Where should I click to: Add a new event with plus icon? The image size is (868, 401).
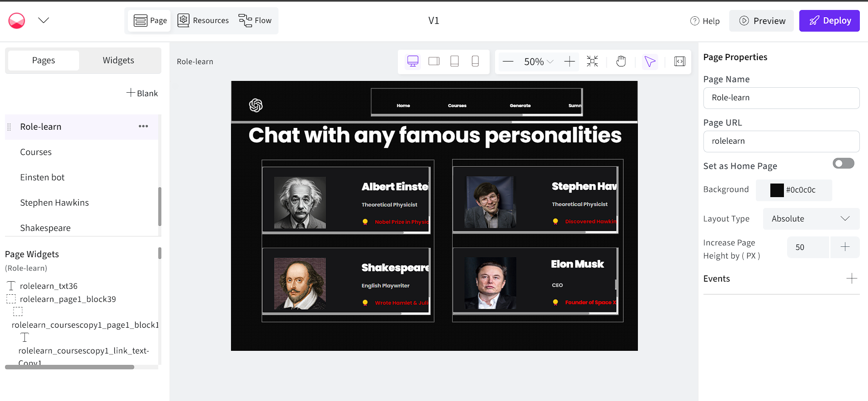coord(852,278)
